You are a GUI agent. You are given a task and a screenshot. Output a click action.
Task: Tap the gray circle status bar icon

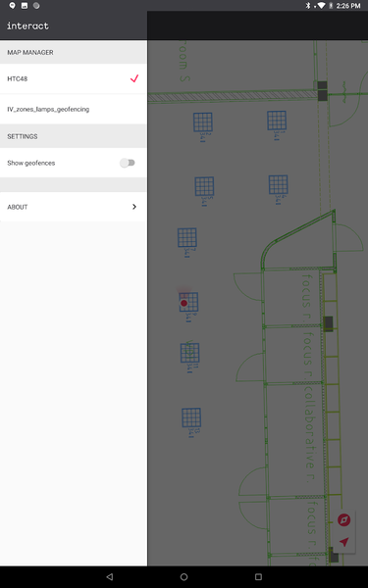(36, 6)
